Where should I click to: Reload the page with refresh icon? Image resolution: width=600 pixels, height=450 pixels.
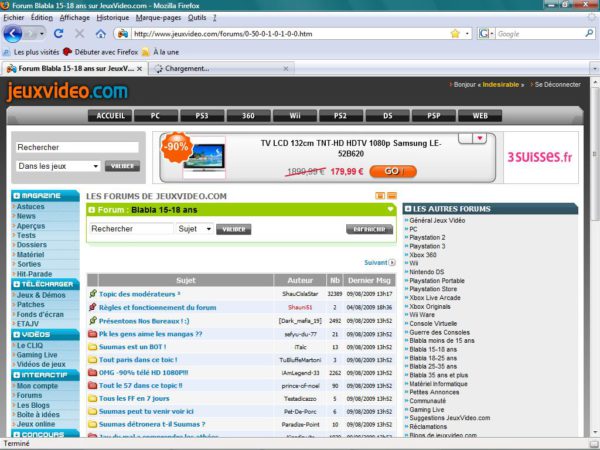(58, 34)
